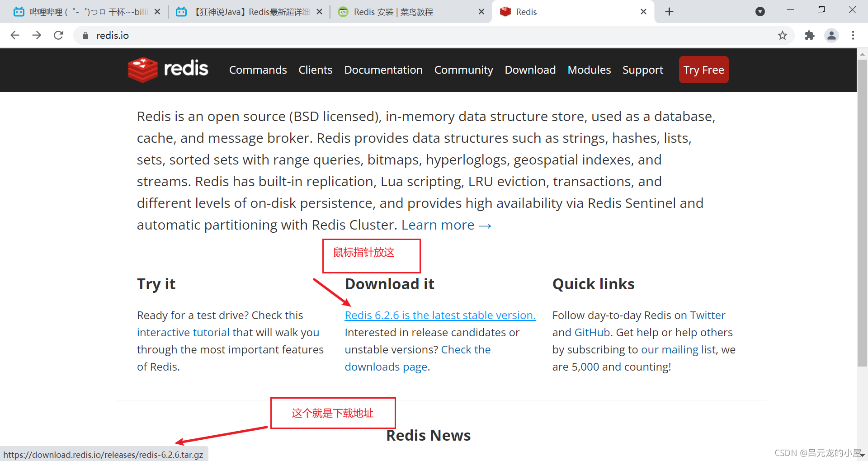Select the Redis tab
This screenshot has width=868, height=461.
click(572, 12)
